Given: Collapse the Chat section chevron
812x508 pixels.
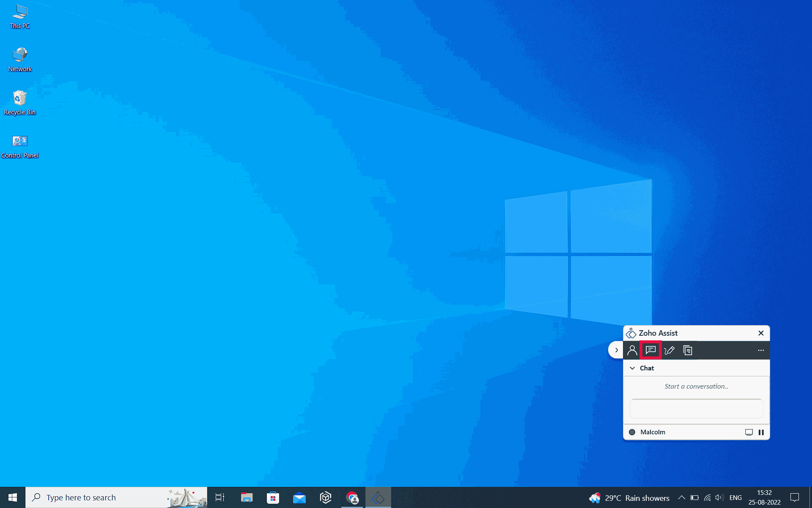Looking at the screenshot, I should [632, 368].
